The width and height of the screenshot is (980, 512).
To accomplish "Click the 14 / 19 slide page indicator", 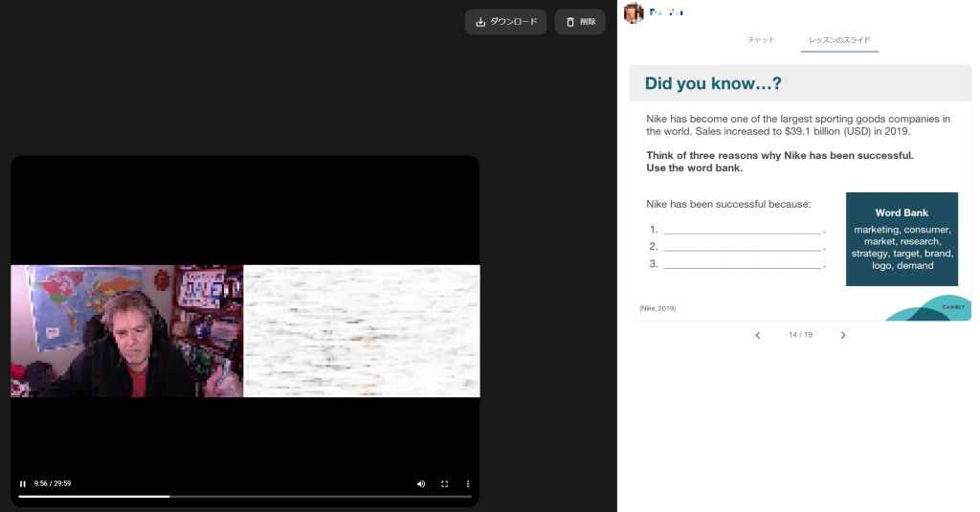I will 800,335.
